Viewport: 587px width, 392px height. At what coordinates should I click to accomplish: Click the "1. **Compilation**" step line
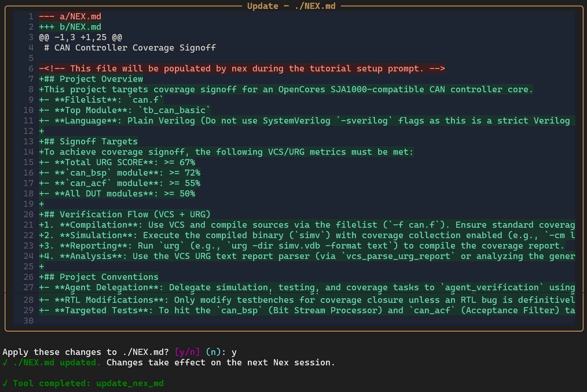(307, 225)
